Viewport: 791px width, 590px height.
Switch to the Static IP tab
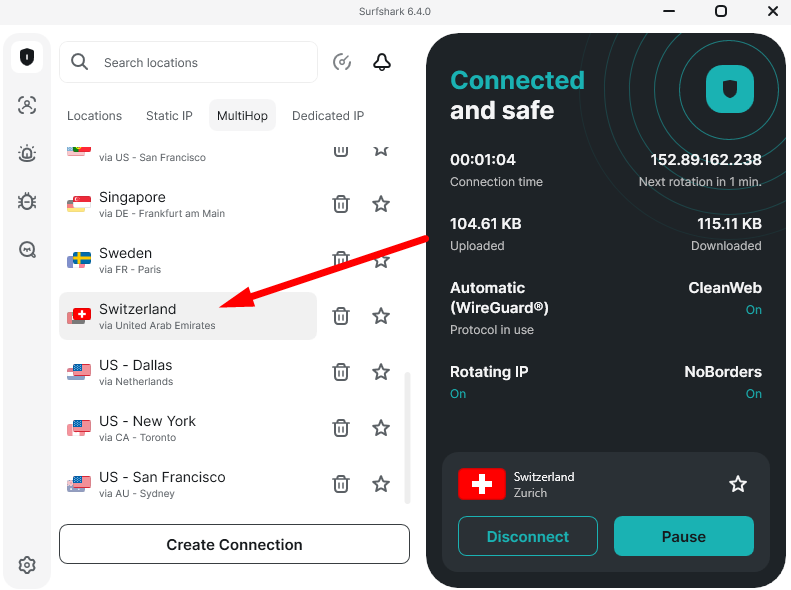169,115
